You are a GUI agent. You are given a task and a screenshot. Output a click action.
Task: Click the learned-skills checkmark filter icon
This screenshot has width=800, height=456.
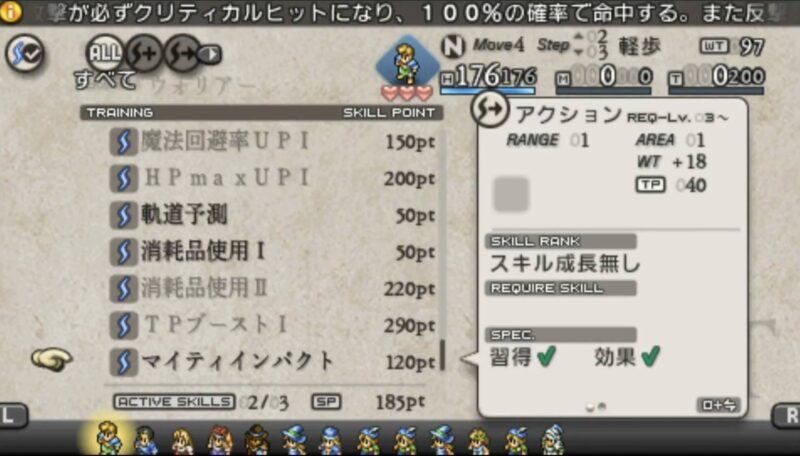[x=25, y=53]
